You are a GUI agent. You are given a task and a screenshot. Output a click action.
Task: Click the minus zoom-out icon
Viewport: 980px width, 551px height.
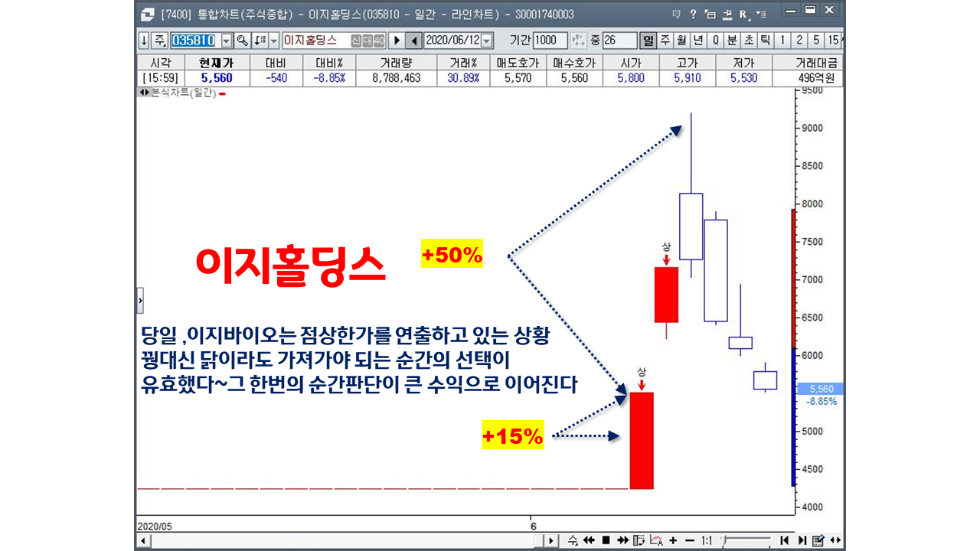coord(689,540)
